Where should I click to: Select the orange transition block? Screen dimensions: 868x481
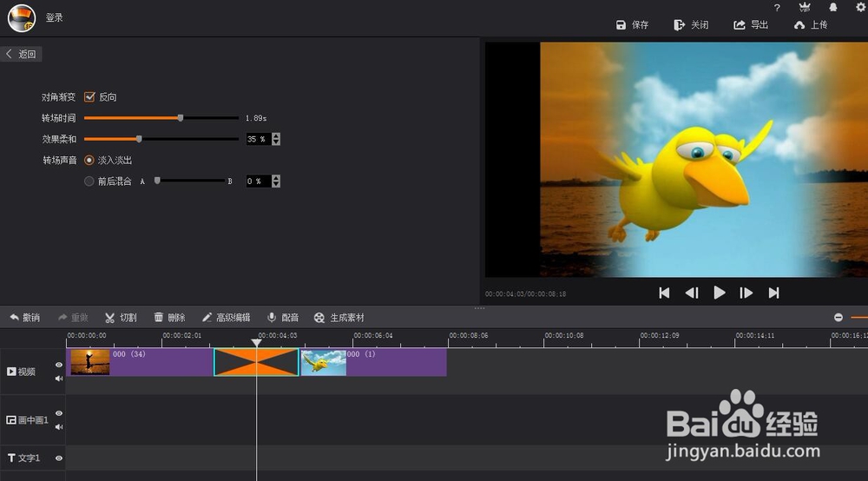(256, 362)
